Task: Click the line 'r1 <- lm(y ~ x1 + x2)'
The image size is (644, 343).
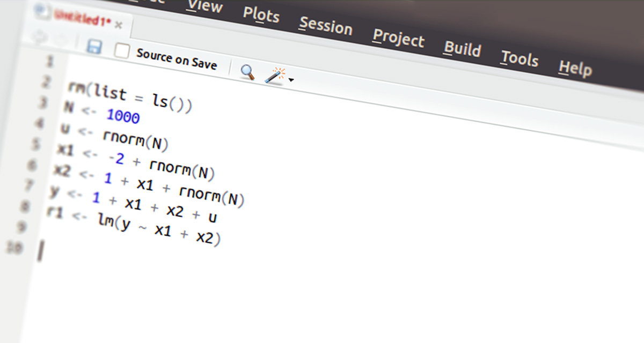Action: tap(133, 227)
